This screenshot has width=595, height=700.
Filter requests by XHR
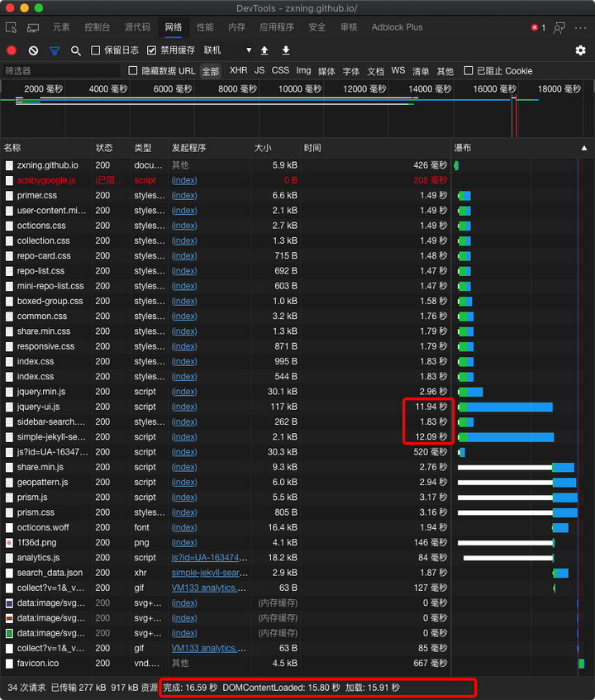click(x=238, y=70)
